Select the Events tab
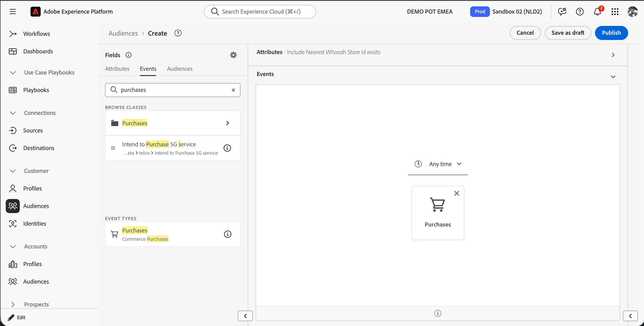Viewport: 644px width, 326px height. point(148,69)
